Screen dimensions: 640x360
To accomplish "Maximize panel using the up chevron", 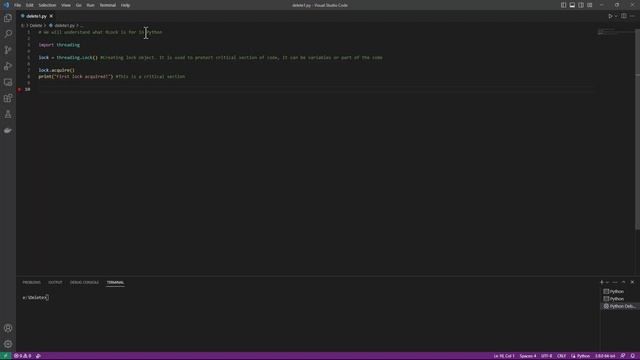I will (x=623, y=282).
